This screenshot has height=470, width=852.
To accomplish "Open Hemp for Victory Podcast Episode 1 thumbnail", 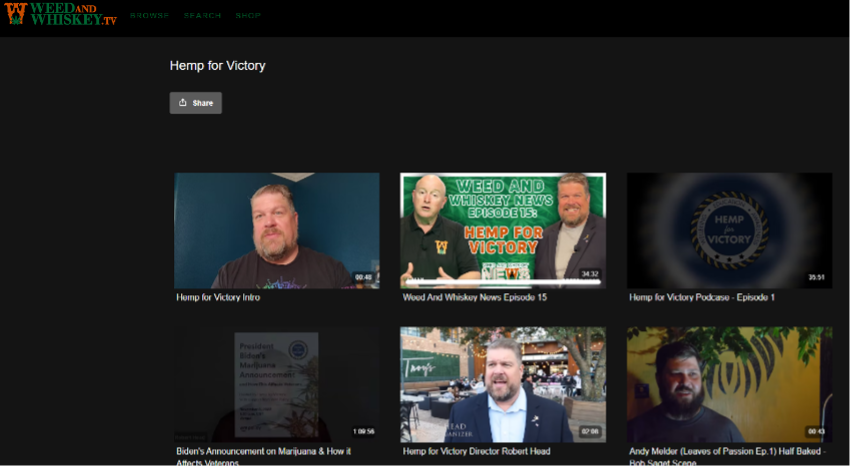I will pyautogui.click(x=729, y=231).
